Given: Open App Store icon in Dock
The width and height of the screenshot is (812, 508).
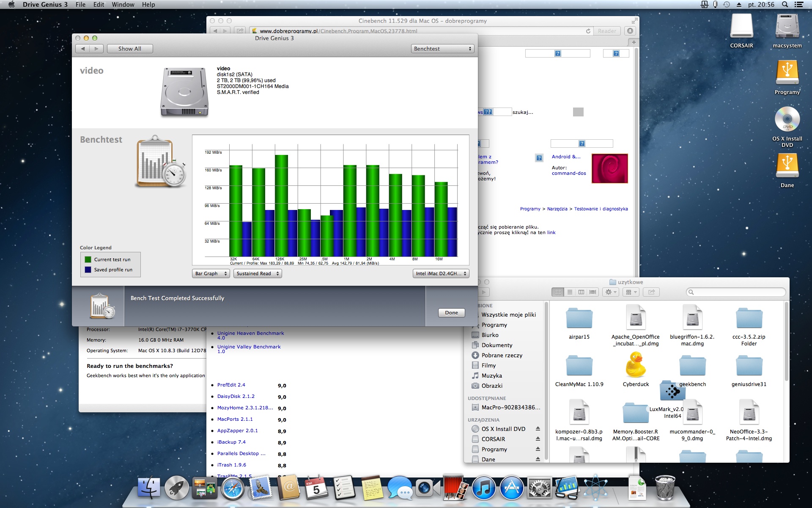Looking at the screenshot, I should (x=511, y=488).
